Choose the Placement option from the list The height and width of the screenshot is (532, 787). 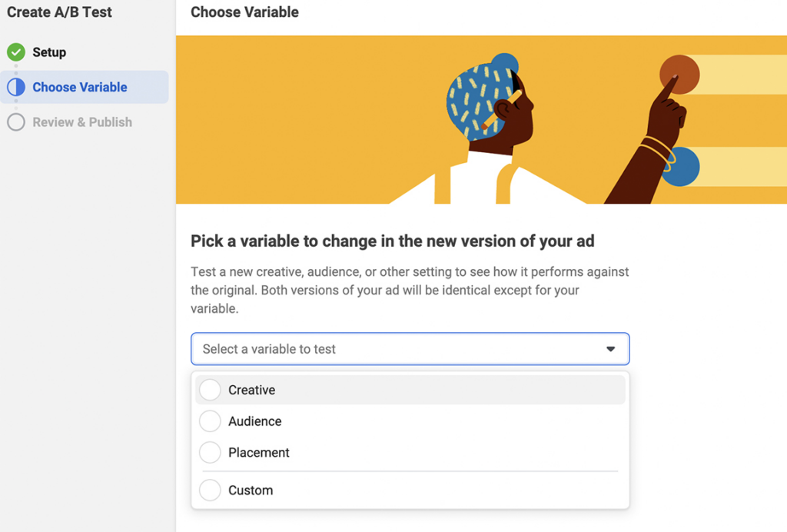[x=257, y=452]
